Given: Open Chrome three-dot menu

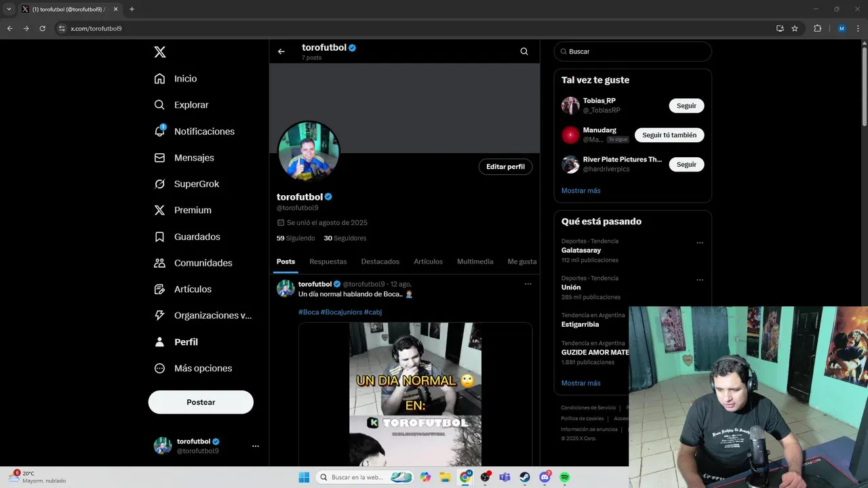Looking at the screenshot, I should (x=858, y=28).
